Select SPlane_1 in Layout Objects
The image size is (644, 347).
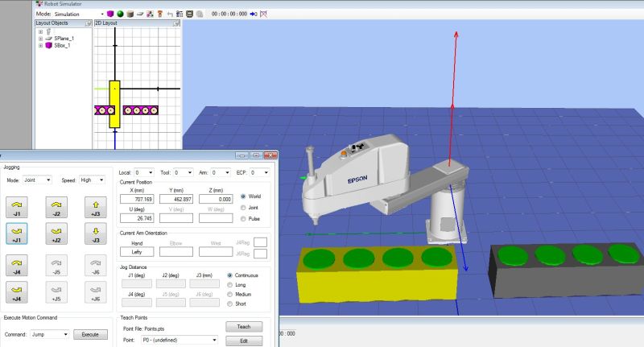[x=64, y=39]
